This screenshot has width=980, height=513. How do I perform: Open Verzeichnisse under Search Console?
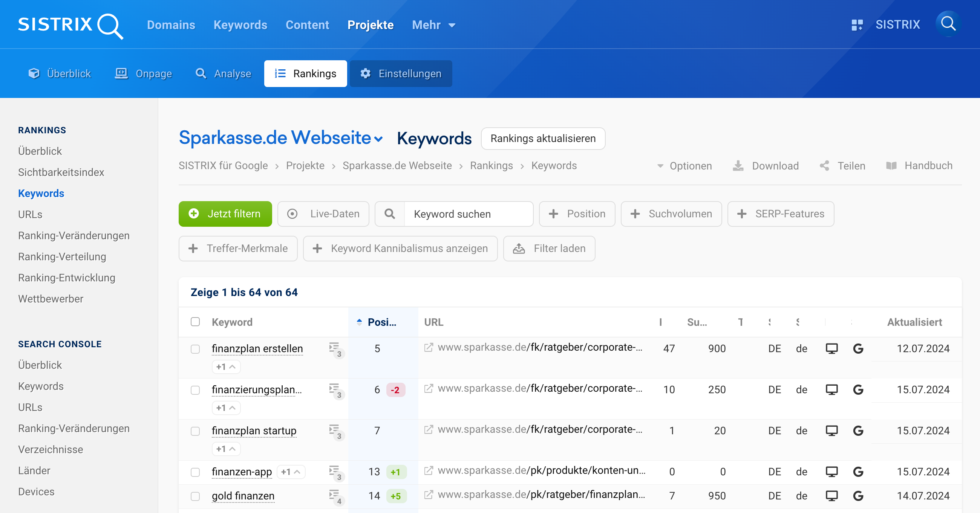point(51,449)
